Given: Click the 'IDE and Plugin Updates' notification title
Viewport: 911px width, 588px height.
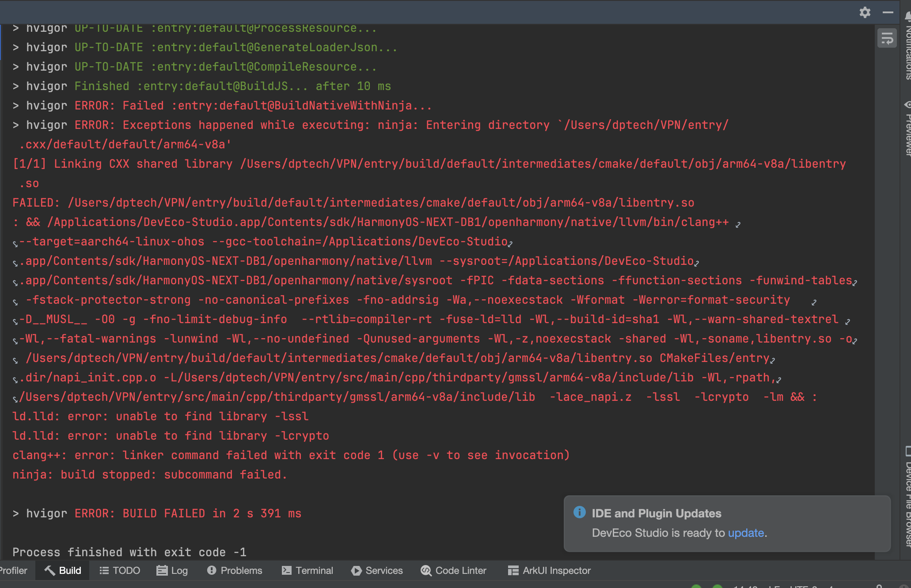Looking at the screenshot, I should 656,513.
